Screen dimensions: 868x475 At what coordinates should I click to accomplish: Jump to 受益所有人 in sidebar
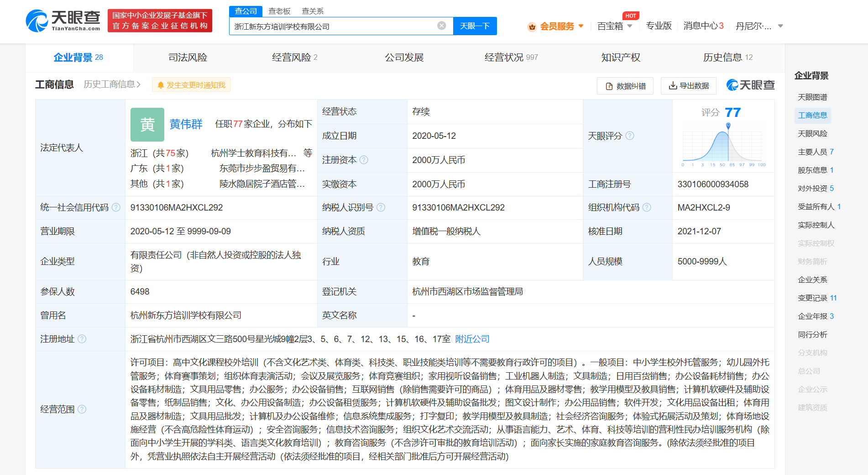click(x=820, y=206)
